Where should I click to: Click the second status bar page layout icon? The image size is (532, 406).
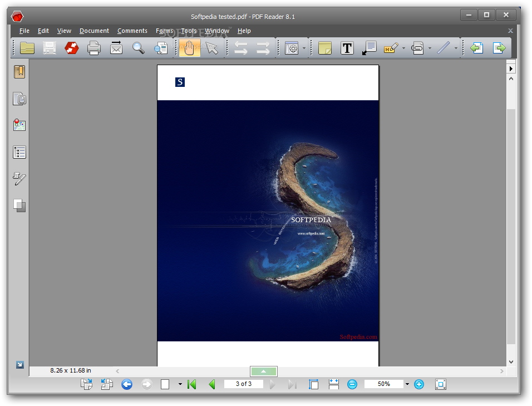point(106,384)
